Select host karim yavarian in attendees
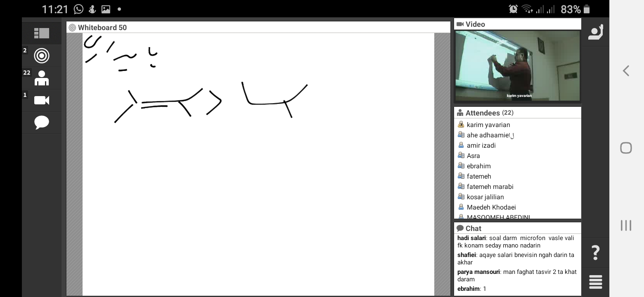 coord(488,125)
